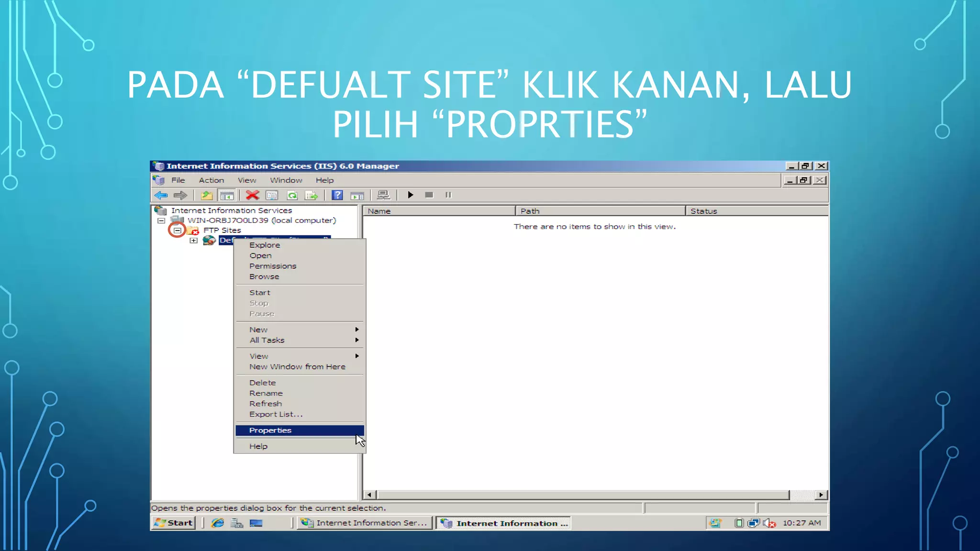The width and height of the screenshot is (980, 551).
Task: Choose Rename from the context menu
Action: (x=300, y=393)
